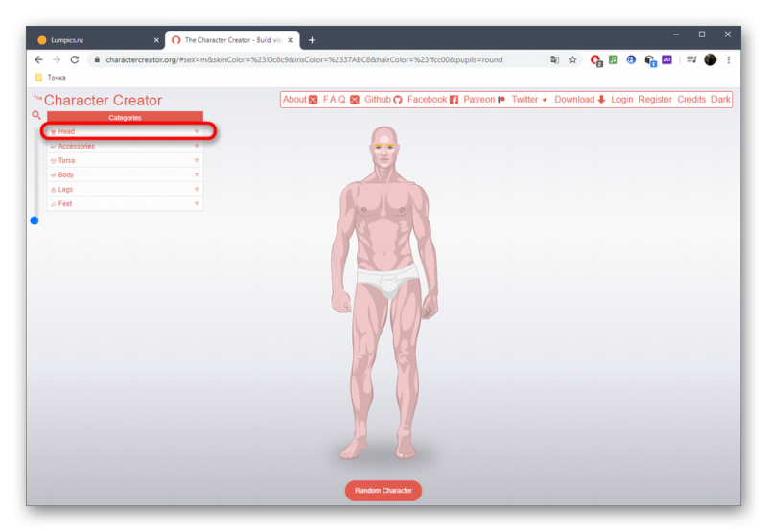Expand the Head category
Screen dimensions: 767x532
[125, 131]
